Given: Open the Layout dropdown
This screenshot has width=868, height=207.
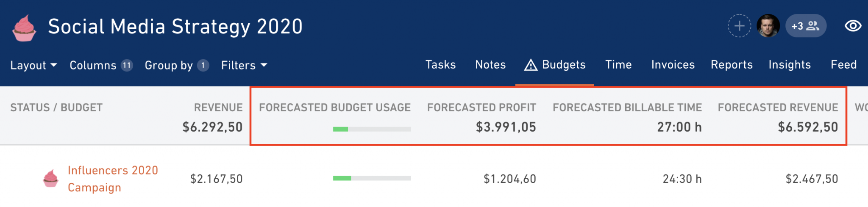Looking at the screenshot, I should tap(33, 65).
